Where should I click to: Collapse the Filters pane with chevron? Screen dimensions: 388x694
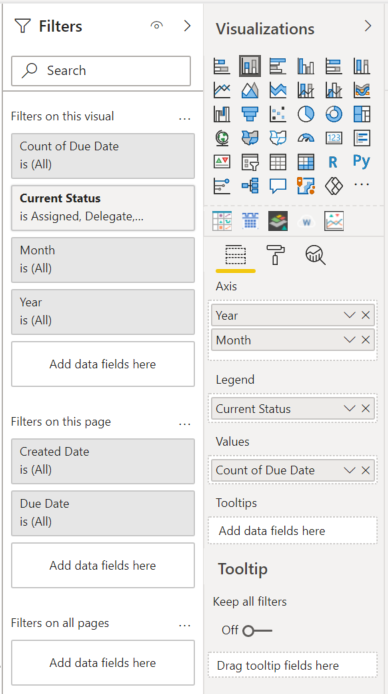(x=187, y=26)
